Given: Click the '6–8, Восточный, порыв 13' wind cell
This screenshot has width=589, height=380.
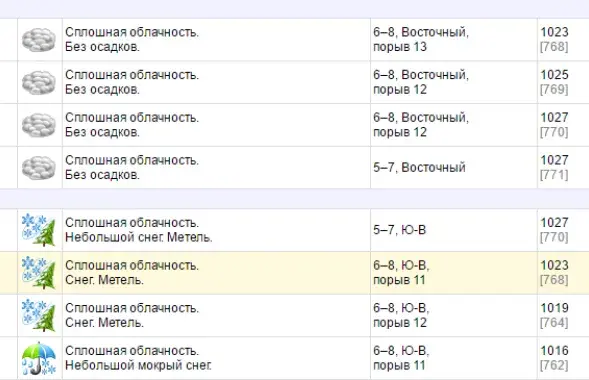Looking at the screenshot, I should [x=454, y=39].
